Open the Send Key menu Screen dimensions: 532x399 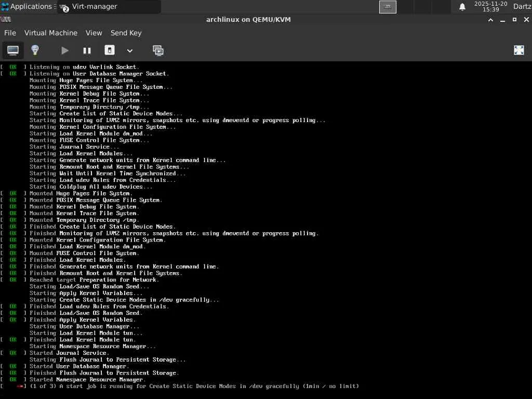pyautogui.click(x=126, y=33)
